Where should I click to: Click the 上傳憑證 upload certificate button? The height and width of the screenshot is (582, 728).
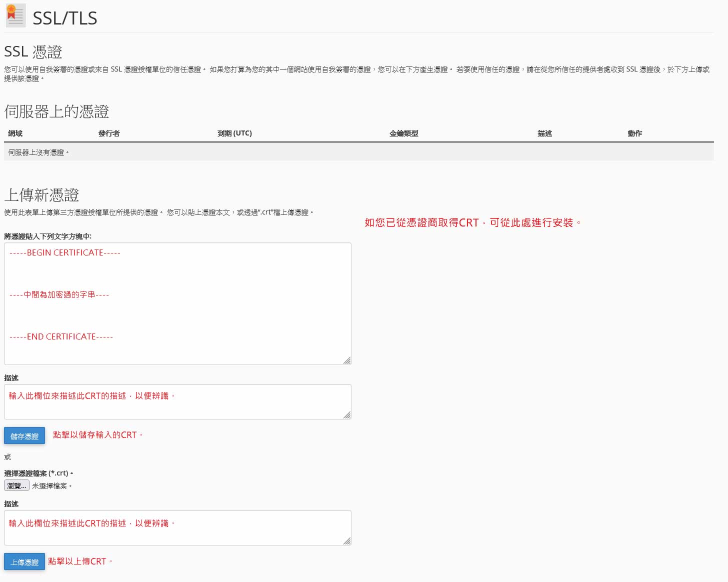pyautogui.click(x=24, y=562)
